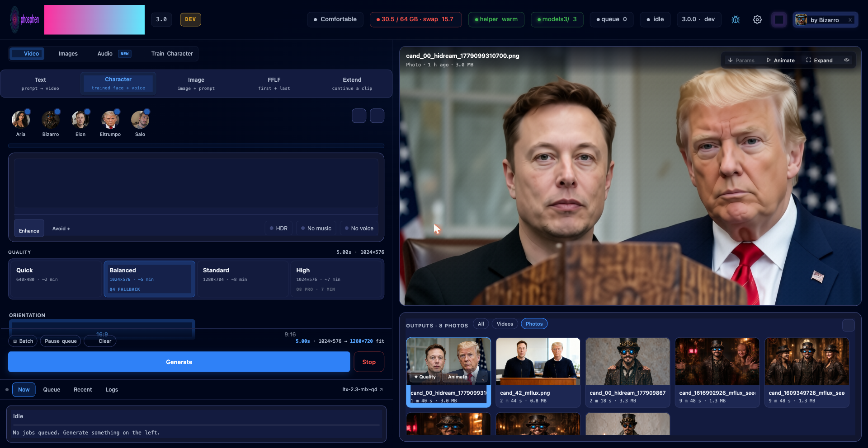Select the High quality preset
Image resolution: width=868 pixels, height=448 pixels.
(336, 279)
